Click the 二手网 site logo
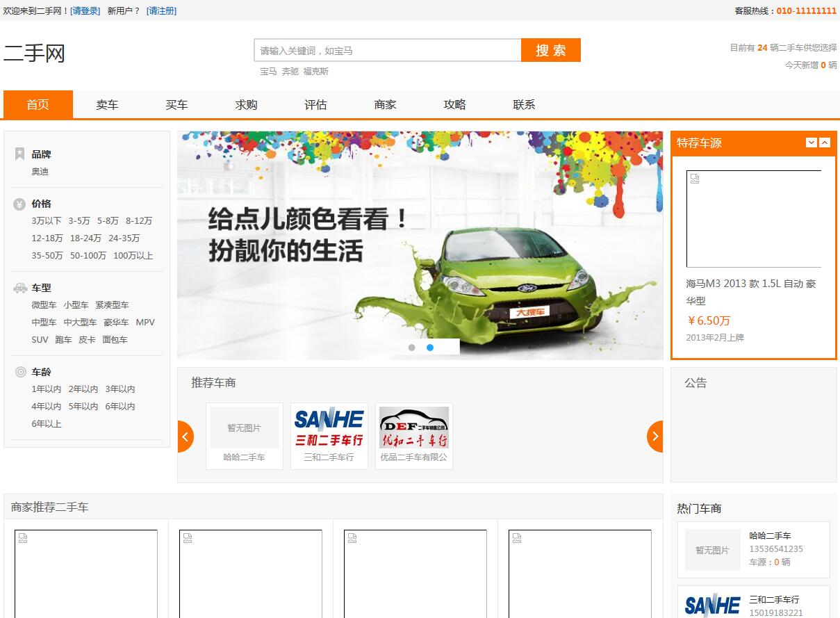 click(x=34, y=53)
